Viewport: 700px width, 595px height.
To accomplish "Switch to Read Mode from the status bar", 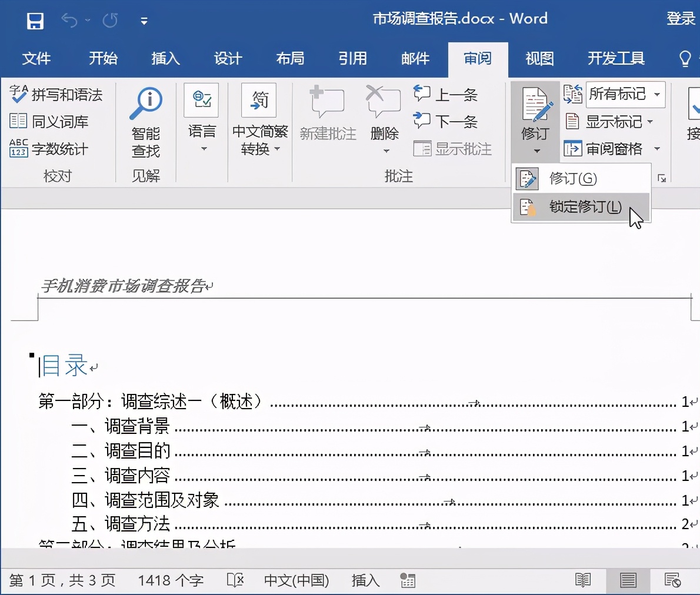I will (x=583, y=580).
